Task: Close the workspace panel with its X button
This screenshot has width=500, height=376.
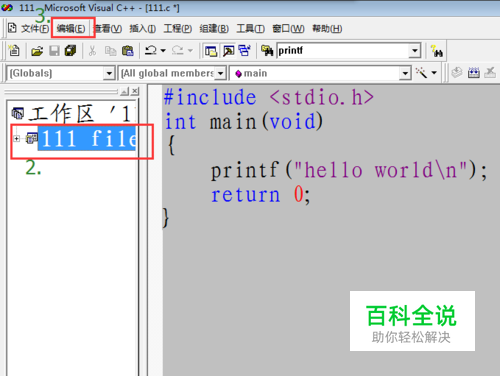Action: pyautogui.click(x=135, y=91)
